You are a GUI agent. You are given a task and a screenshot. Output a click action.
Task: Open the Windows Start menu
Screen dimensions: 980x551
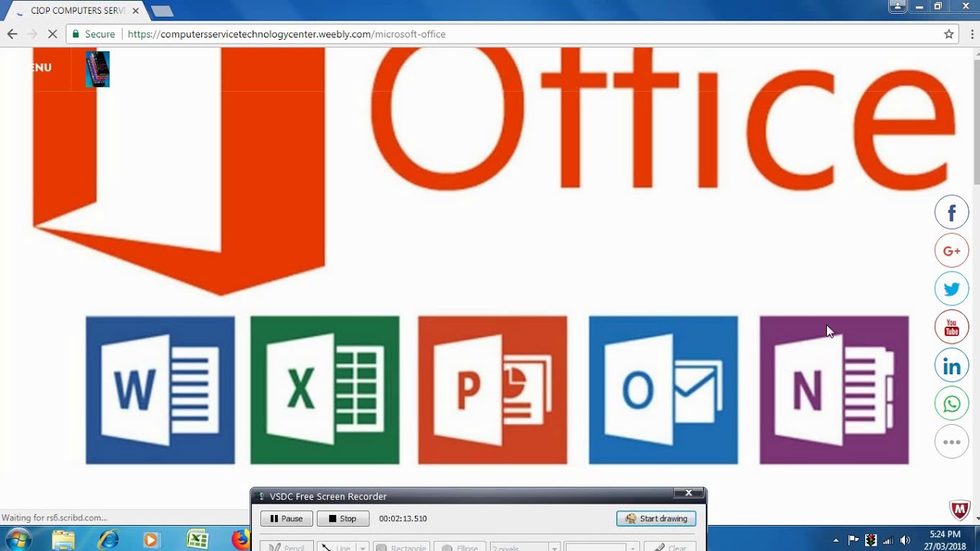coord(17,540)
